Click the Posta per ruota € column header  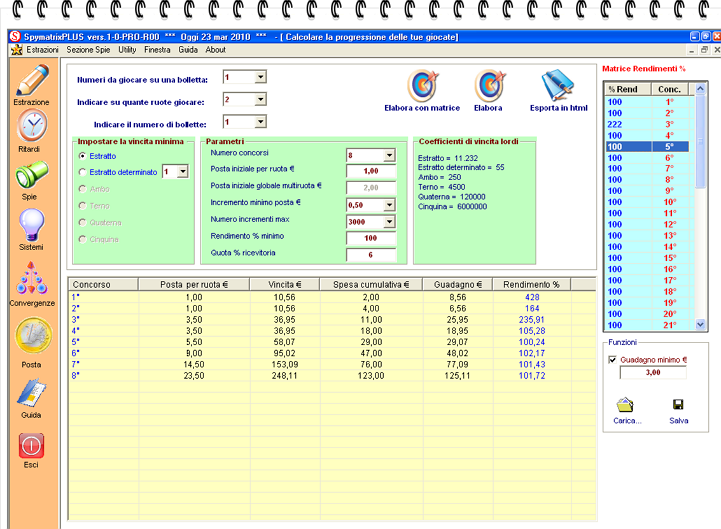click(x=194, y=284)
